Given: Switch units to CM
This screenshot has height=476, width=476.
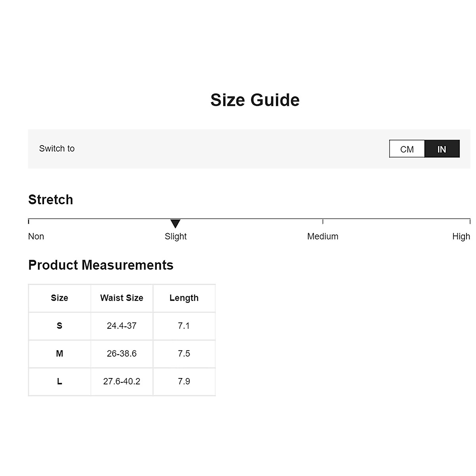Looking at the screenshot, I should pos(407,149).
